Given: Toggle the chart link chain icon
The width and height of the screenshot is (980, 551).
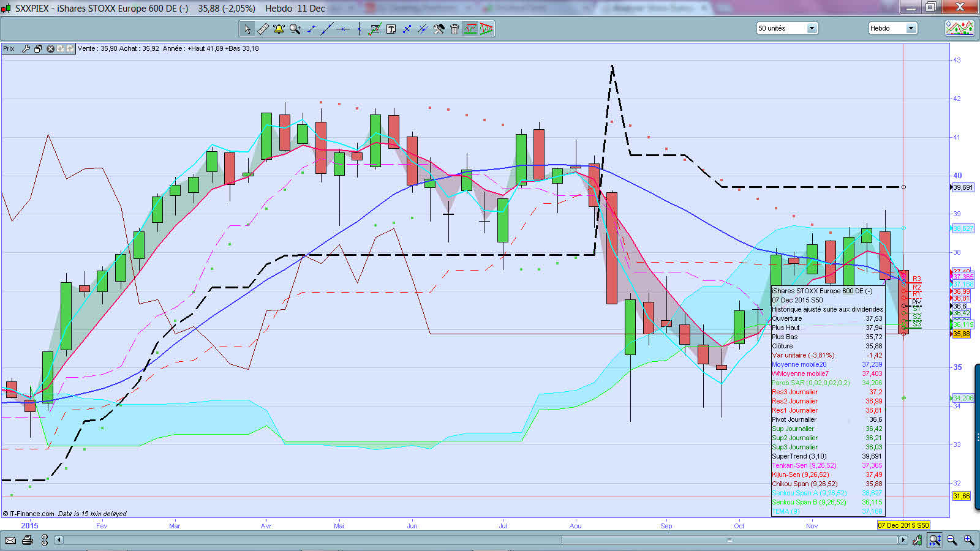Looking at the screenshot, I should click(44, 540).
